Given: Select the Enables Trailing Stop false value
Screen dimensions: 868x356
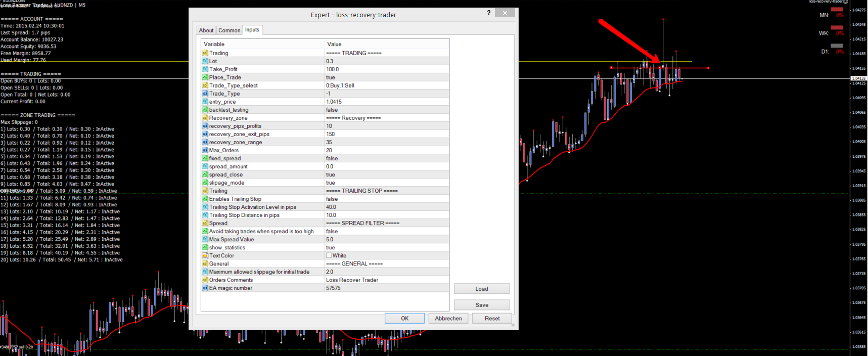Looking at the screenshot, I should 387,199.
